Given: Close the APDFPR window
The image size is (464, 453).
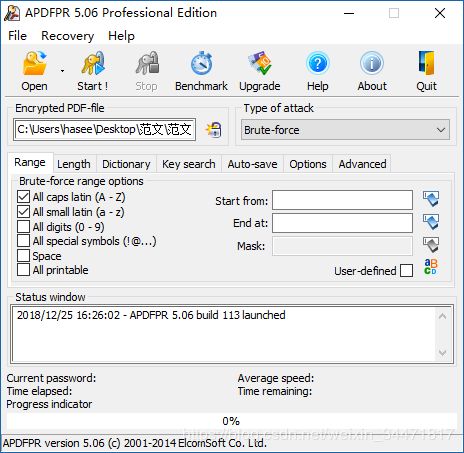Looking at the screenshot, I should pyautogui.click(x=440, y=13).
